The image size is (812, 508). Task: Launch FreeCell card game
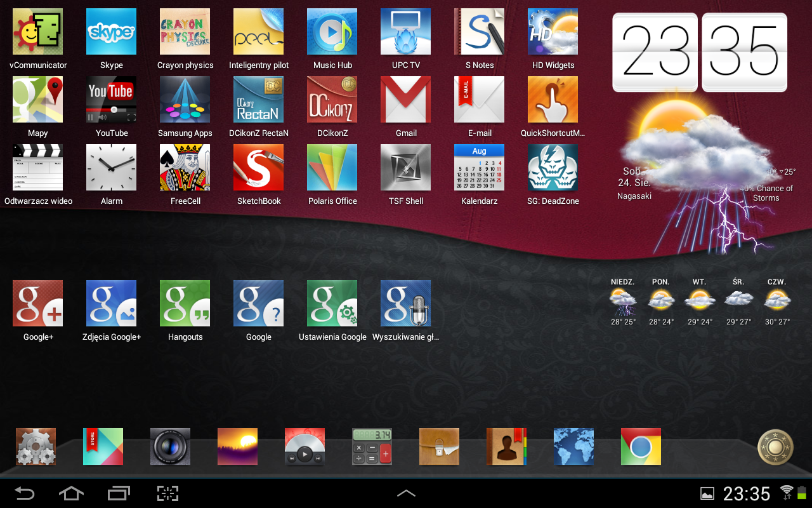pyautogui.click(x=185, y=168)
